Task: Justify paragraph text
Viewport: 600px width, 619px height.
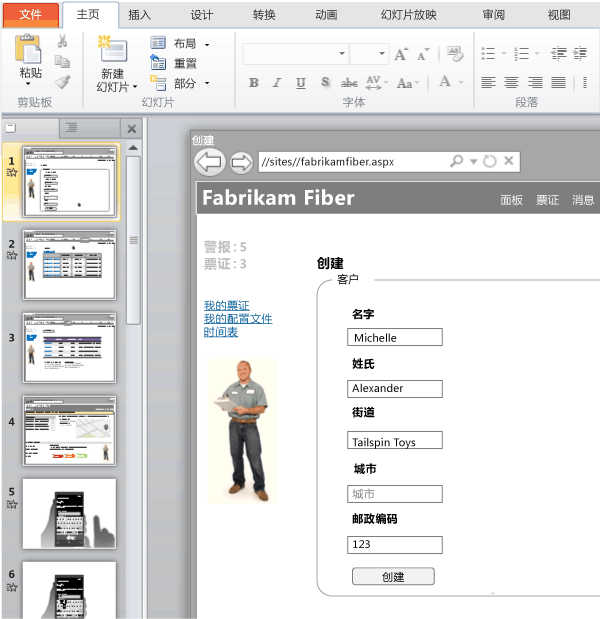Action: tap(559, 83)
